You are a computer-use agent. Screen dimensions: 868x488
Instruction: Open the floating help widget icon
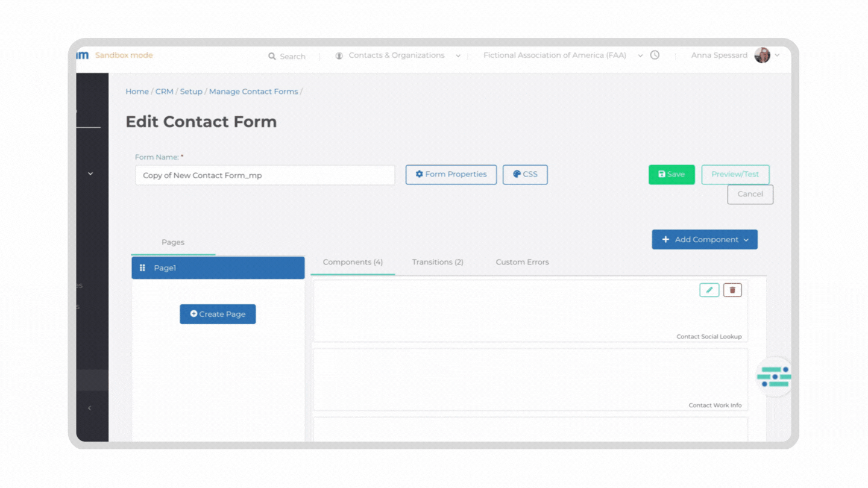coord(775,377)
